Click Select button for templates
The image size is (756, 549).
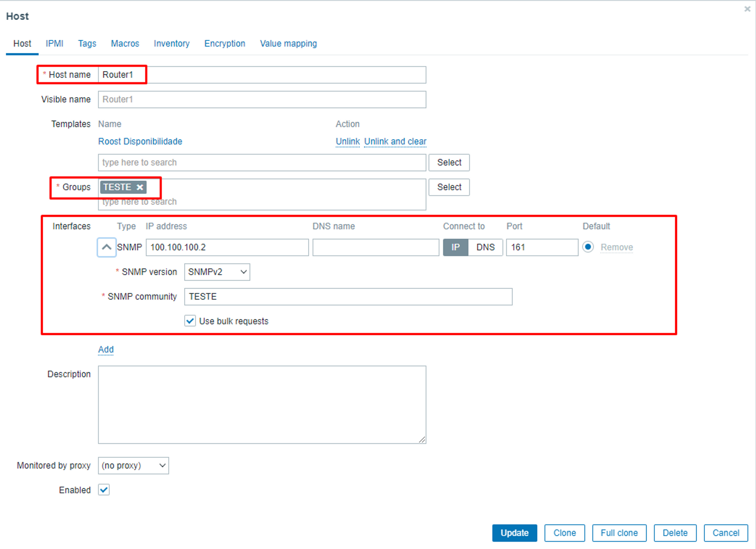[449, 163]
